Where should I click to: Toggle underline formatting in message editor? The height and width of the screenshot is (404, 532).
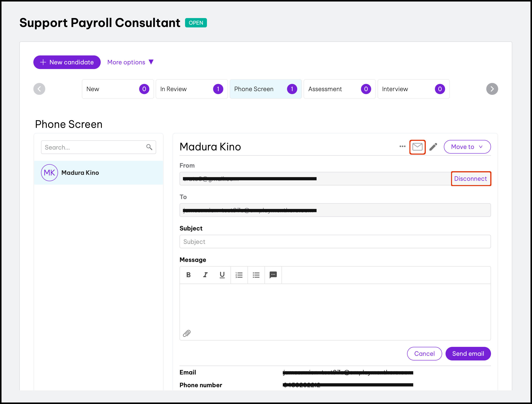click(x=222, y=275)
